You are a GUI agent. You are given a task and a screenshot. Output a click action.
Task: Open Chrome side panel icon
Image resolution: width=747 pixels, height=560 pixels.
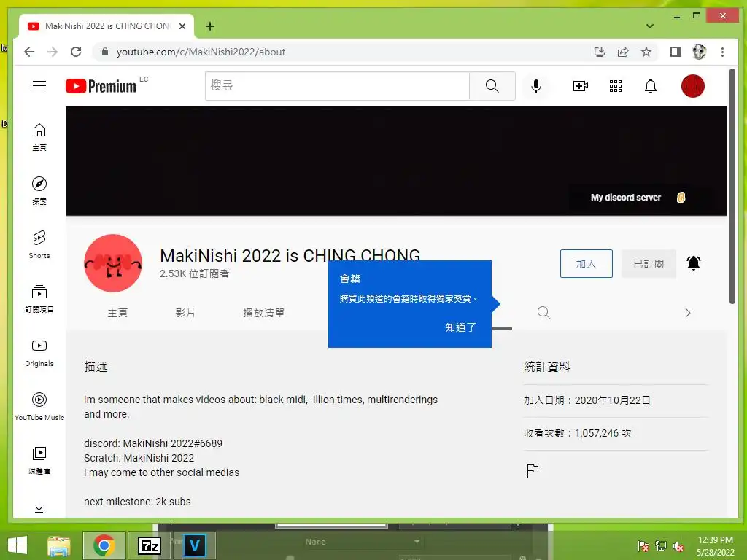point(675,52)
